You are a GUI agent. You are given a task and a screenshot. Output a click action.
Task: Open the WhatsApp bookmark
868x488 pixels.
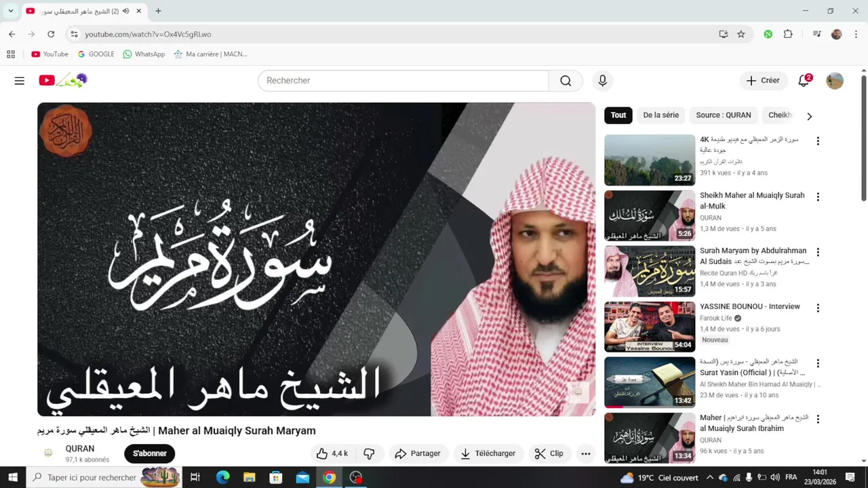point(144,54)
